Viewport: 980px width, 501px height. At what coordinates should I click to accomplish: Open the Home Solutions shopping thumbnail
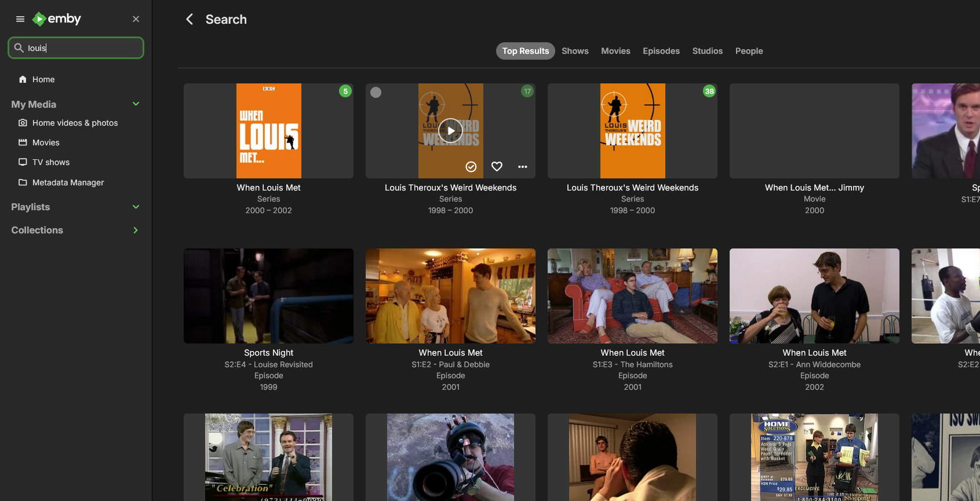tap(814, 457)
